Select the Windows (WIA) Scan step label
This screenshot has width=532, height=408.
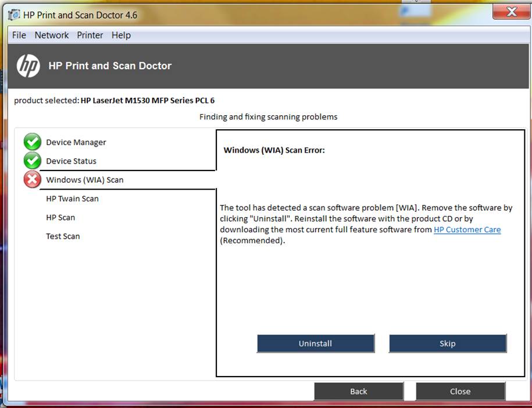(85, 180)
